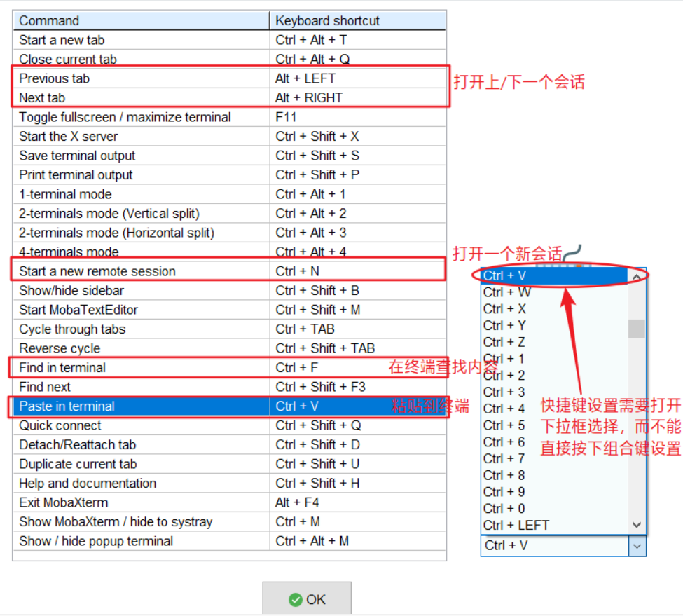Select 'Show MobaXterm / hide to systray' row
This screenshot has width=683, height=616.
(x=230, y=522)
